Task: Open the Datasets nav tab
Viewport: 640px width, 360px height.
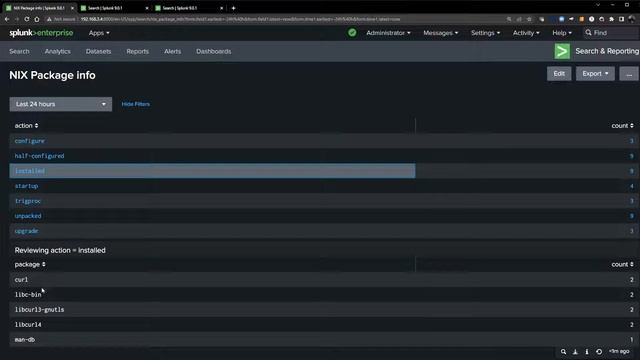Action: tap(98, 51)
